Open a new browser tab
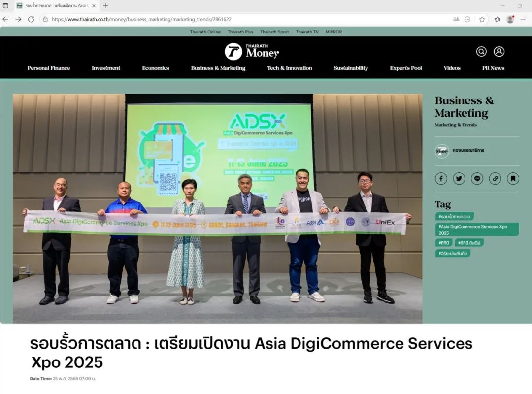Viewport: 532px width, 394px height. [105, 5]
